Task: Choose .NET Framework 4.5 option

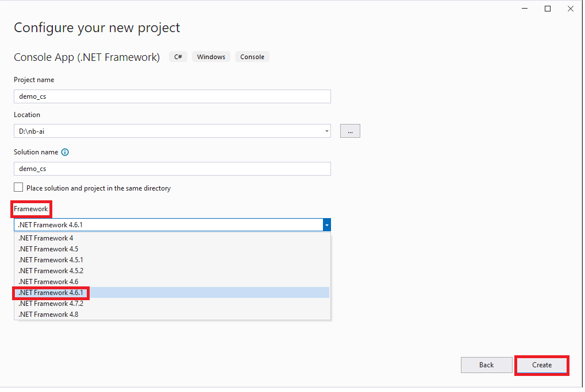Action: (172, 249)
